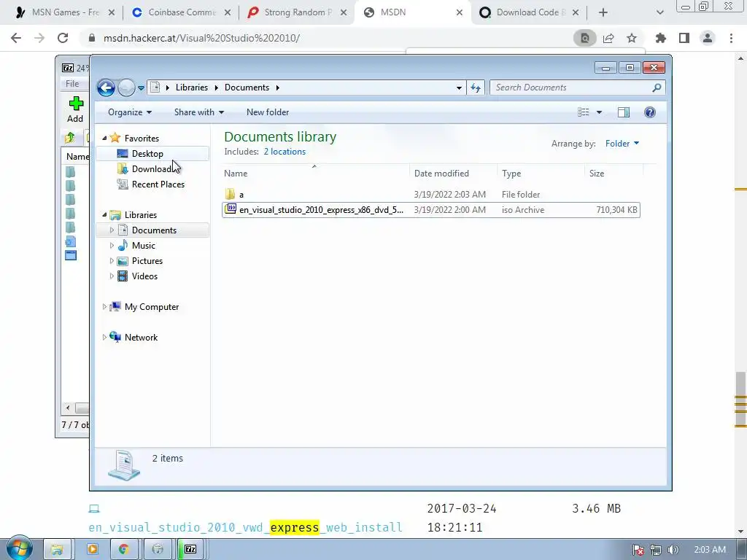Open the Chrome extensions puzzle icon
Screen dimensions: 747x560
click(x=661, y=38)
